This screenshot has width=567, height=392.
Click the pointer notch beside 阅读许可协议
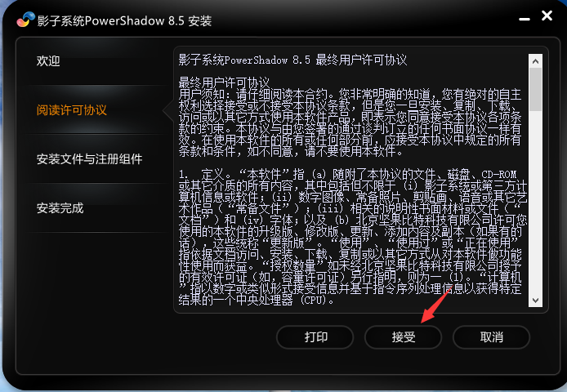click(167, 110)
